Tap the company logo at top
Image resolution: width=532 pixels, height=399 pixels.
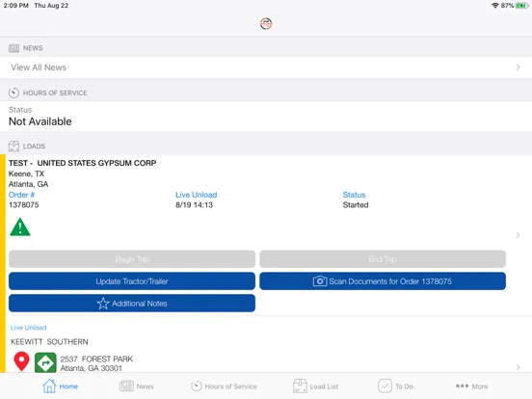266,24
